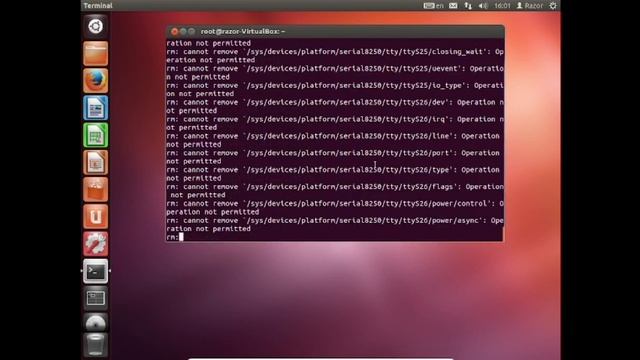Open the Trash in launcher
The image size is (640, 360).
[96, 345]
